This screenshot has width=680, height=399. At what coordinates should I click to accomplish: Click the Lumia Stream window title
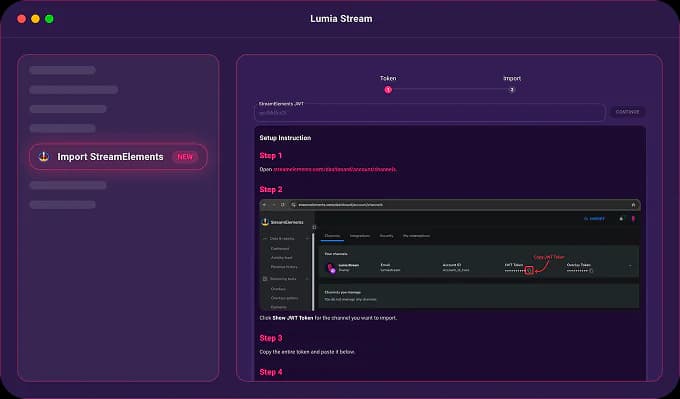[341, 19]
